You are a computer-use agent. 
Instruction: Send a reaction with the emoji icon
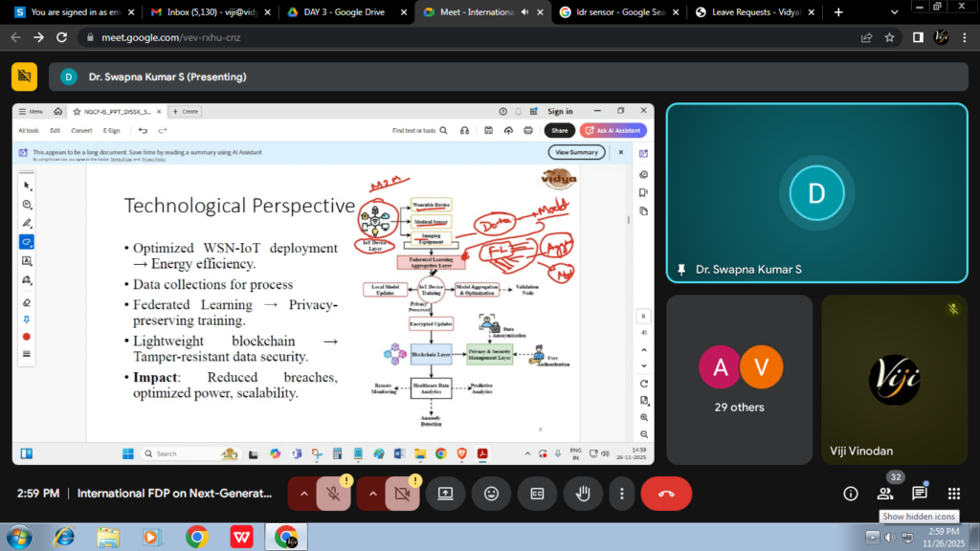pos(491,494)
